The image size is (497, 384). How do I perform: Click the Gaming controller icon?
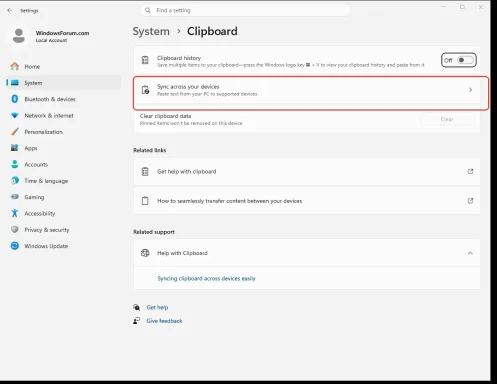15,197
